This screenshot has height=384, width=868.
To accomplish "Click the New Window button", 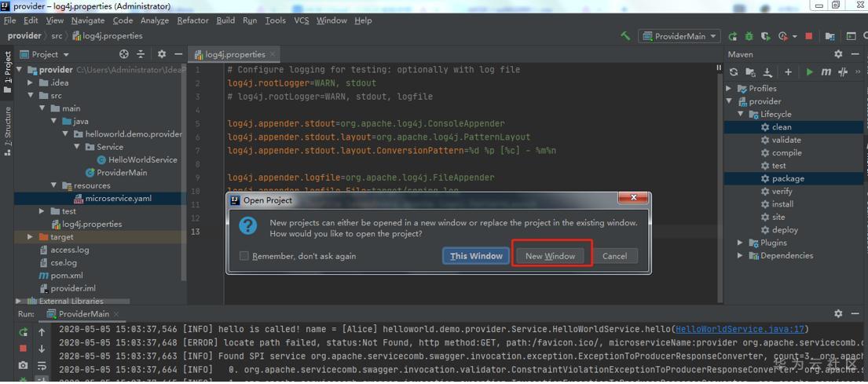I will coord(550,256).
